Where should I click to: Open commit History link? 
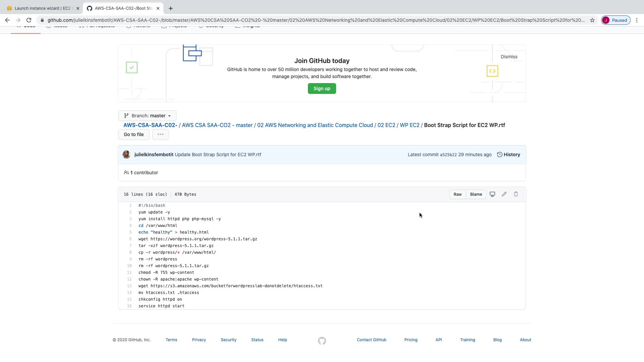[x=508, y=155]
